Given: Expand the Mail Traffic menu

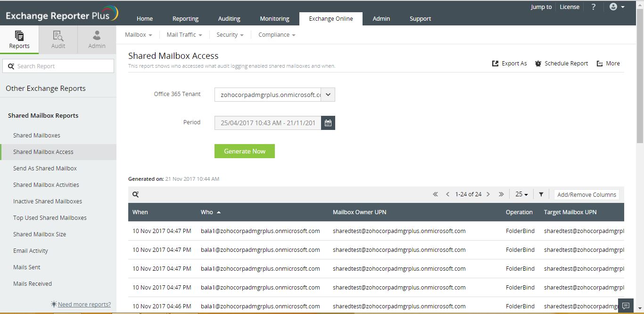Looking at the screenshot, I should coord(184,35).
